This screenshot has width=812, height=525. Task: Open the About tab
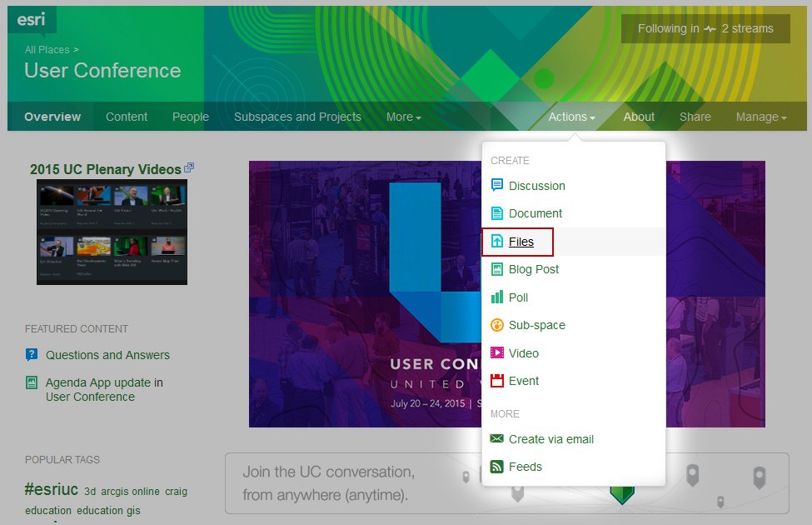[639, 117]
